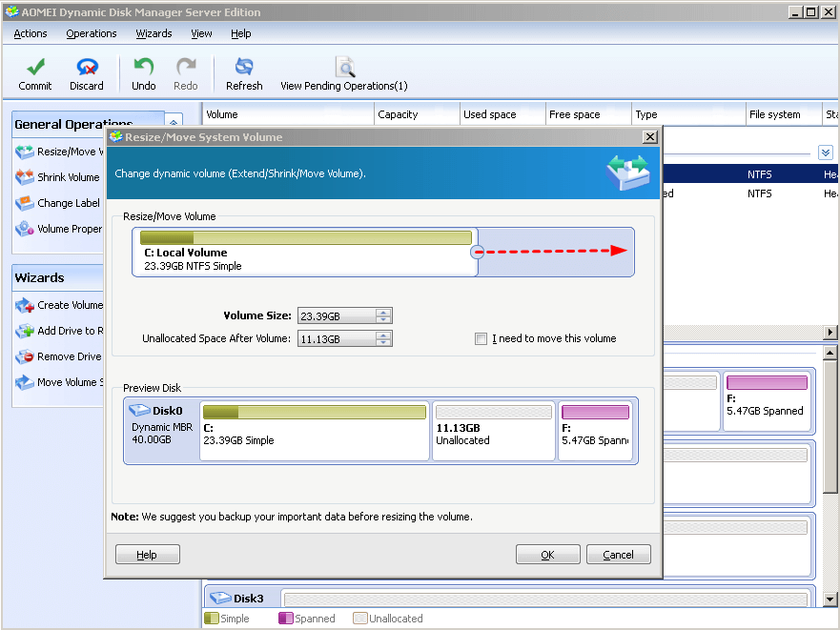Enable 'I need to move this volume'
The height and width of the screenshot is (630, 840).
point(481,338)
